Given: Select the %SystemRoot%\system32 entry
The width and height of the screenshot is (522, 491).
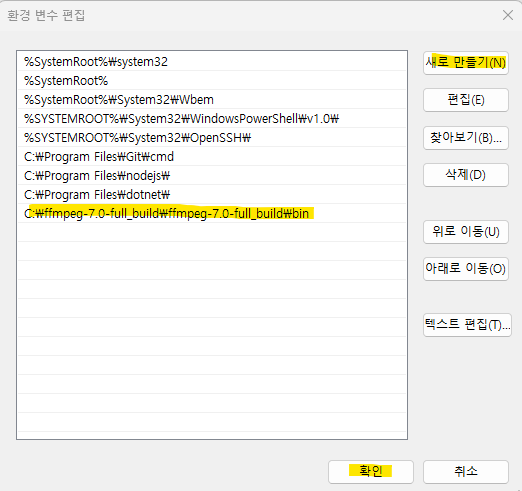Looking at the screenshot, I should 212,62.
